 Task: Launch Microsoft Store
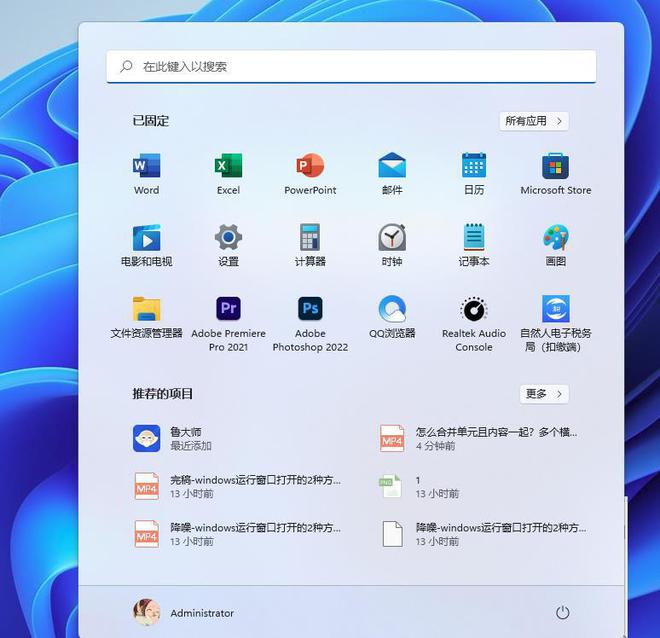click(x=556, y=173)
